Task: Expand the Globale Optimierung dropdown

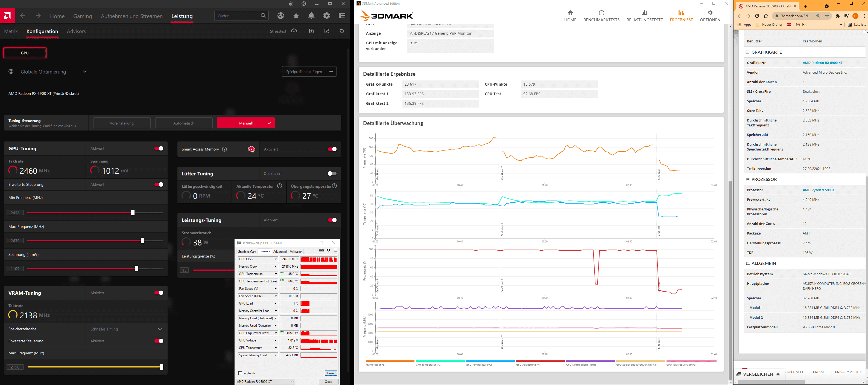Action: click(x=85, y=71)
